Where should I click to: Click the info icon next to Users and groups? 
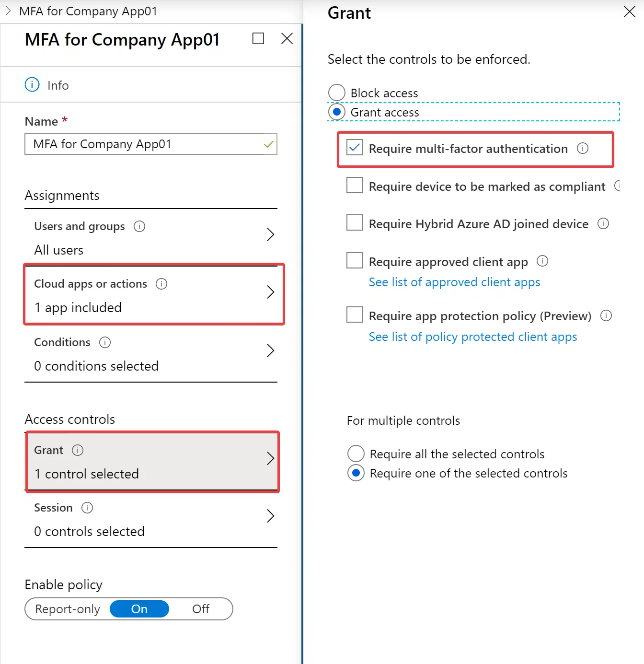click(x=139, y=226)
